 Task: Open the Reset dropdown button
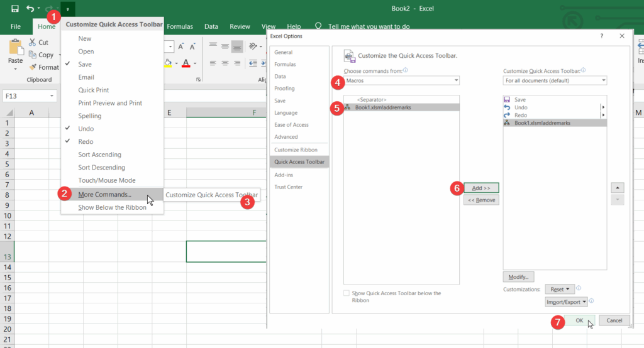[x=560, y=290]
